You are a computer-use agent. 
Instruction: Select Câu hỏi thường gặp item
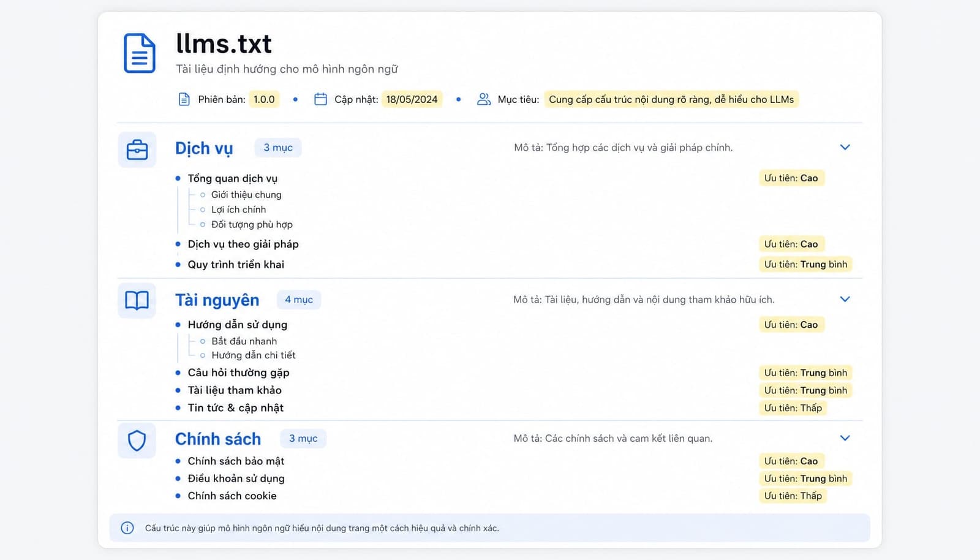(238, 373)
